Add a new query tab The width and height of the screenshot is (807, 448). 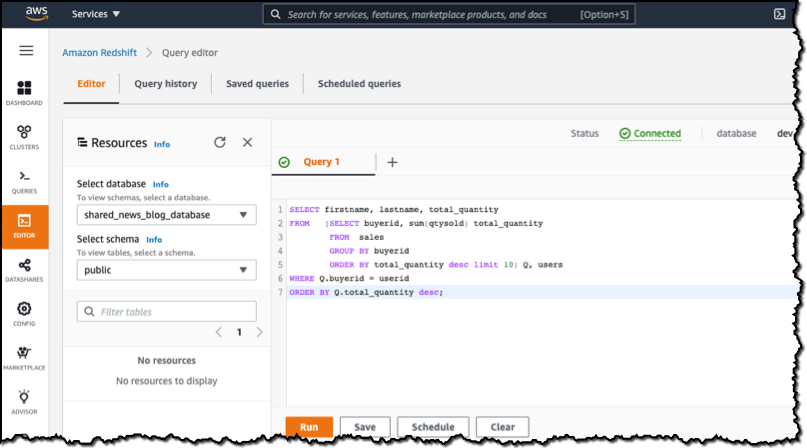[x=392, y=162]
